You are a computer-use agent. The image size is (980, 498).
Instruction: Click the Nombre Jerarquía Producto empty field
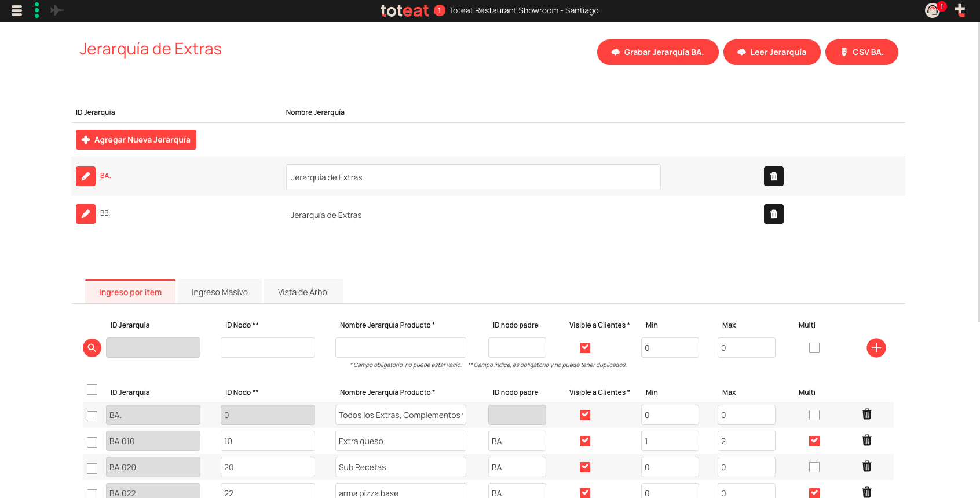coord(400,348)
